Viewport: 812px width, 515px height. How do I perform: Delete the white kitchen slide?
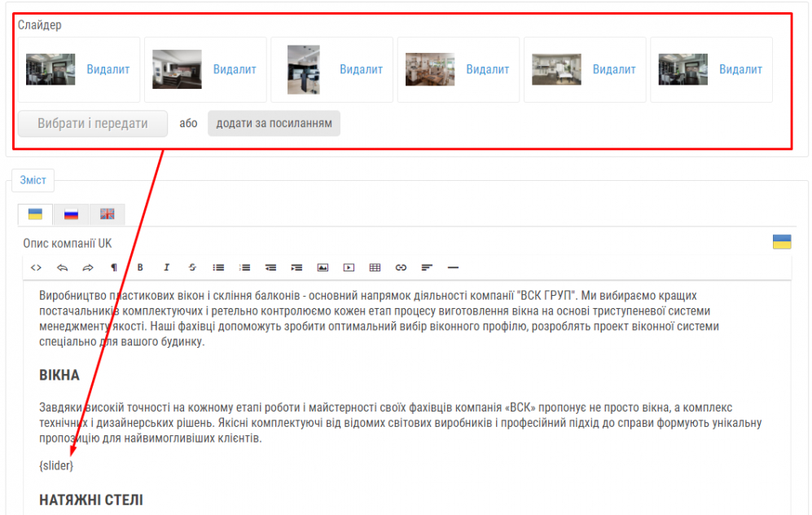pos(614,69)
